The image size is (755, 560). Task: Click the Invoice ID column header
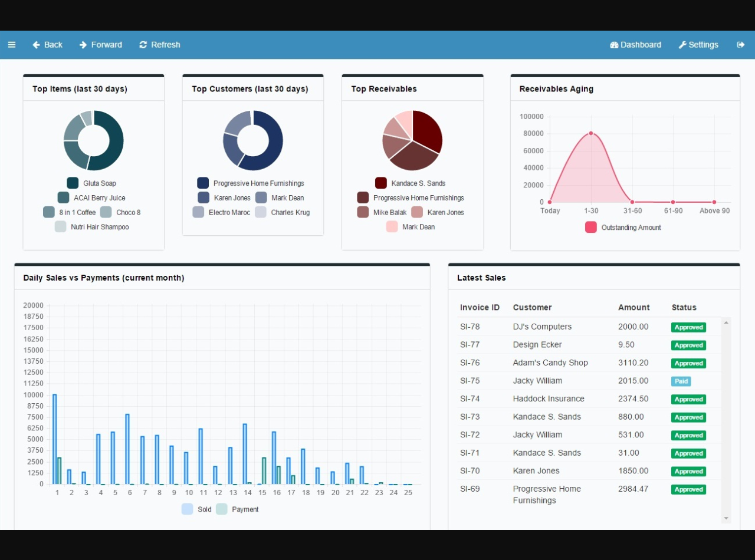(480, 308)
